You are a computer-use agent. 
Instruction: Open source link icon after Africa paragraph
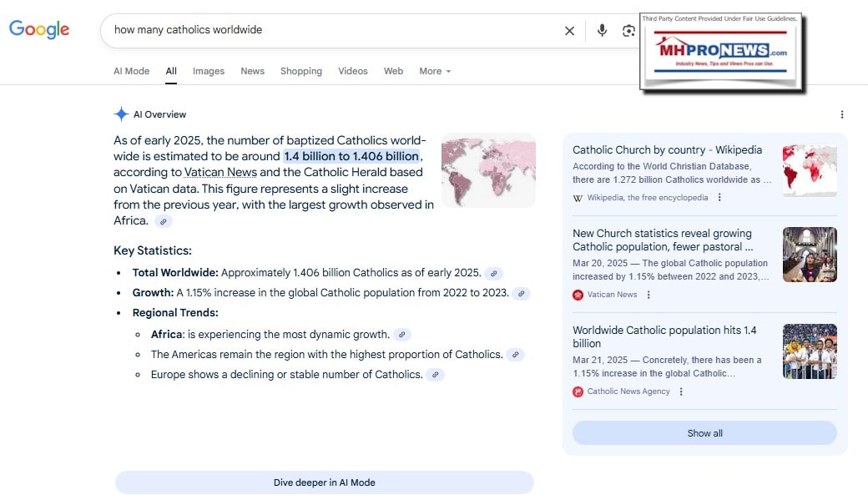tap(164, 221)
